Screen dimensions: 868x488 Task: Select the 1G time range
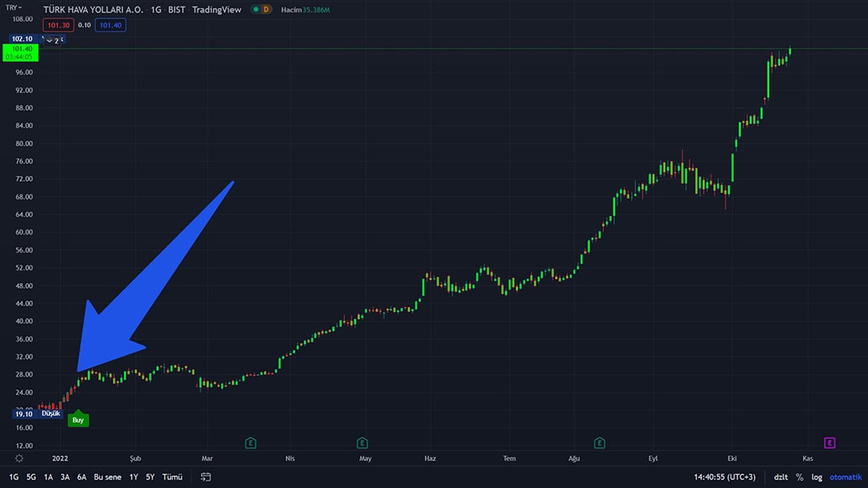[14, 476]
